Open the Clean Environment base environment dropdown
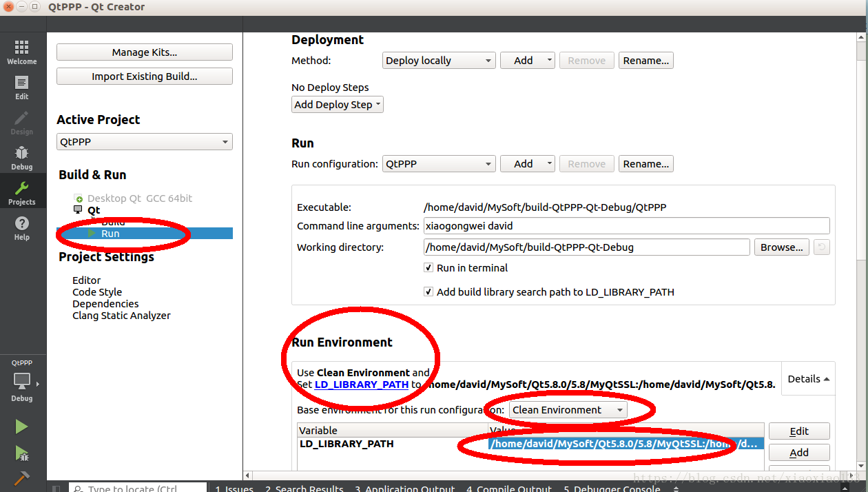868x492 pixels. coord(568,410)
